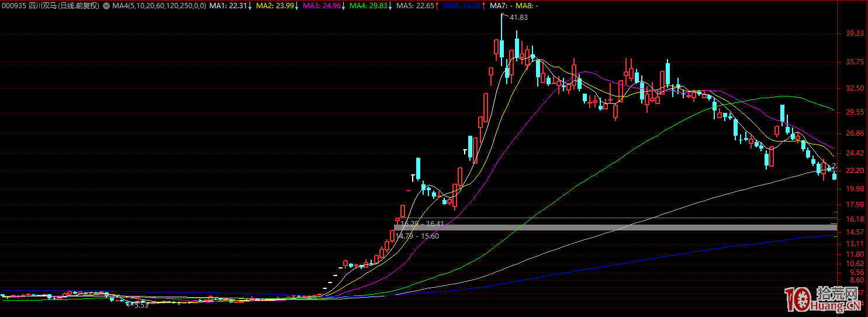Select the yellow MA2: 23.99 label

[274, 5]
